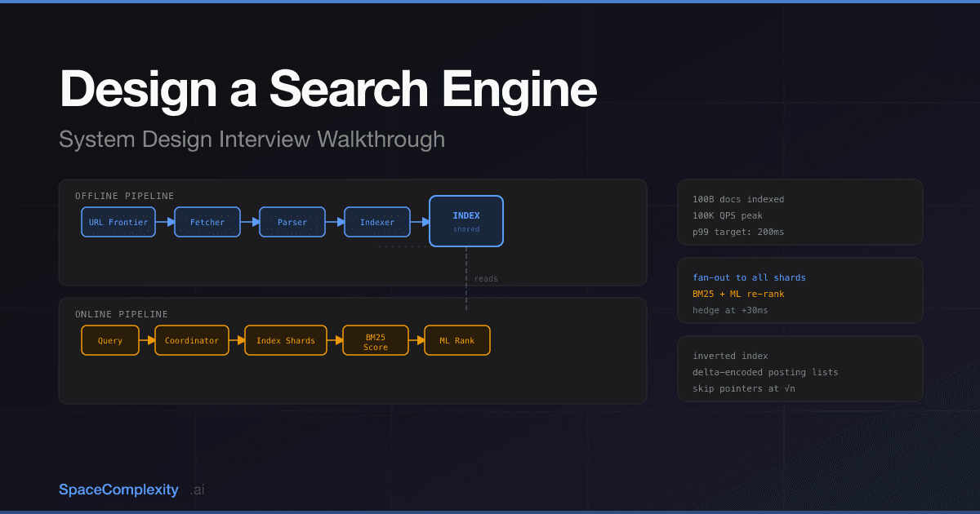Screen dimensions: 980x514
Task: Click the 'OFFLINE PIPELINE' label
Action: click(125, 196)
